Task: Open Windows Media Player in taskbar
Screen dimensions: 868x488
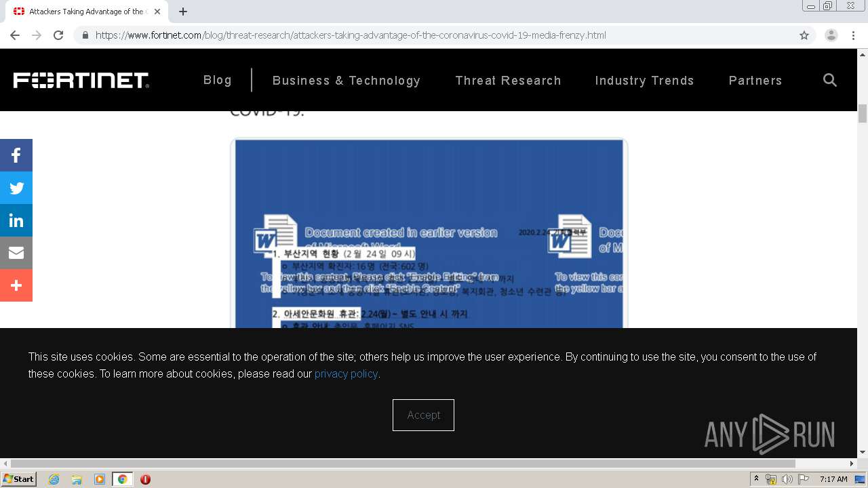Action: pos(100,479)
